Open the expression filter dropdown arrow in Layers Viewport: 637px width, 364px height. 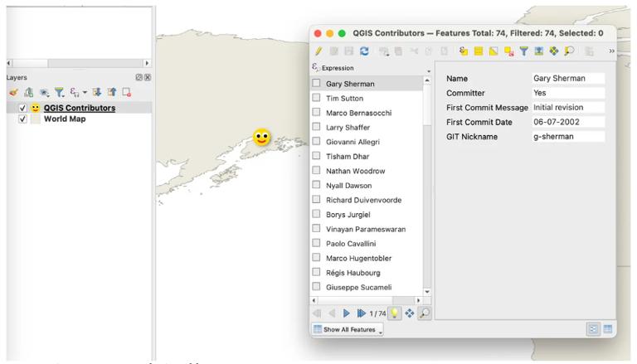pyautogui.click(x=85, y=93)
